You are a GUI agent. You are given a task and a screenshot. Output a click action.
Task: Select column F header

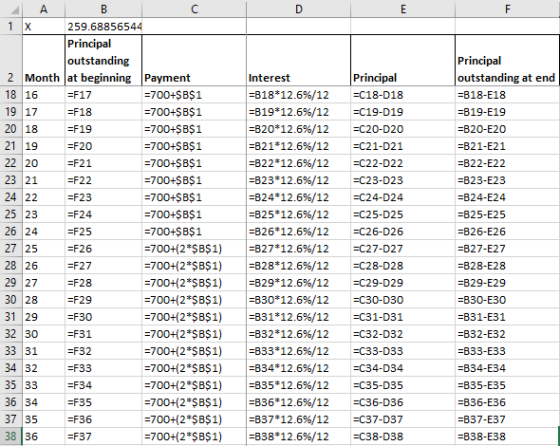coord(508,9)
